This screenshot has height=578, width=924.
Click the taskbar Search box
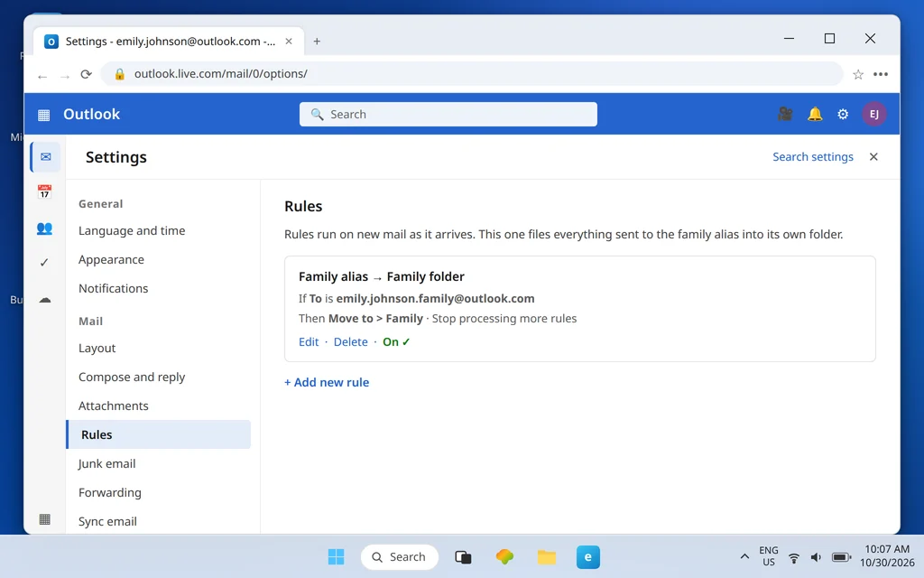pos(399,556)
